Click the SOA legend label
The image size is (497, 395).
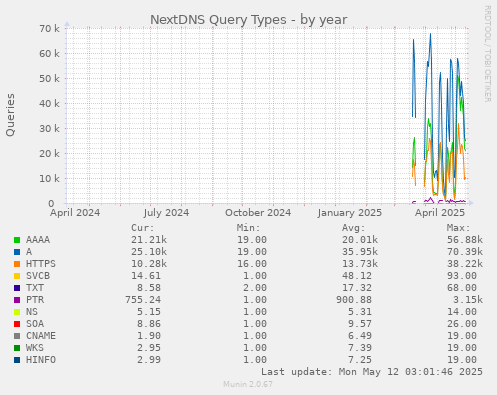click(35, 324)
